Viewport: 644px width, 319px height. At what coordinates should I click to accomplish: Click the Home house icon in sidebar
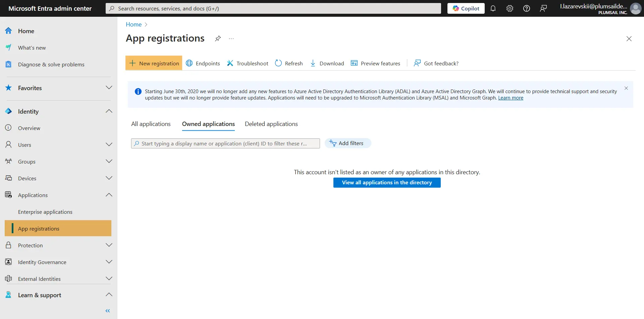pyautogui.click(x=8, y=31)
